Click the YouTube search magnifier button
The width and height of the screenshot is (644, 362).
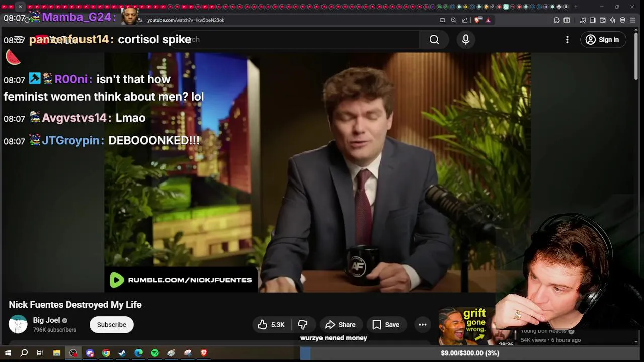434,40
